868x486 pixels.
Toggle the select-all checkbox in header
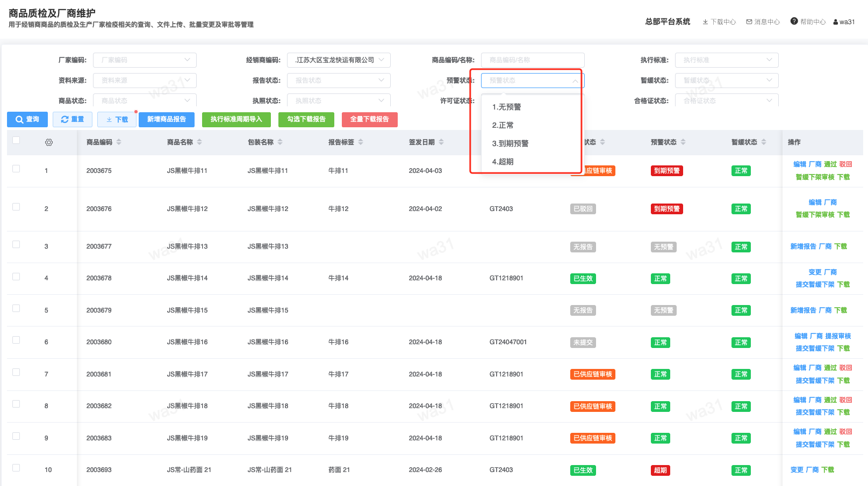click(x=16, y=140)
